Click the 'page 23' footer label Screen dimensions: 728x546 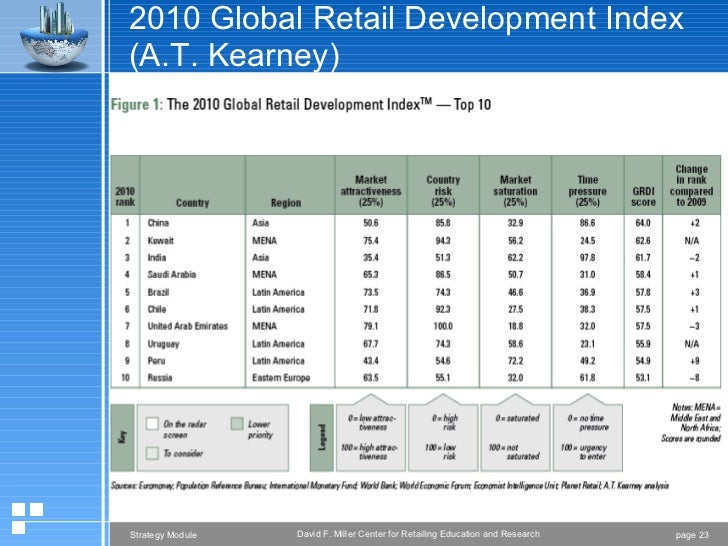coord(692,535)
